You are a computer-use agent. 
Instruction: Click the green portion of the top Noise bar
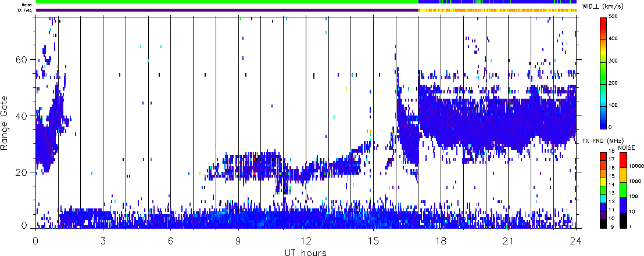click(227, 2)
